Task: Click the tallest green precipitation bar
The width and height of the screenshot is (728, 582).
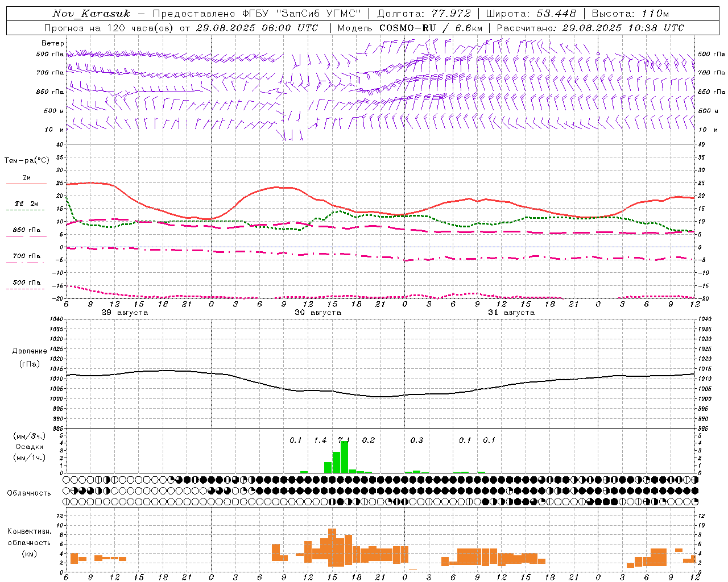Action: (344, 457)
